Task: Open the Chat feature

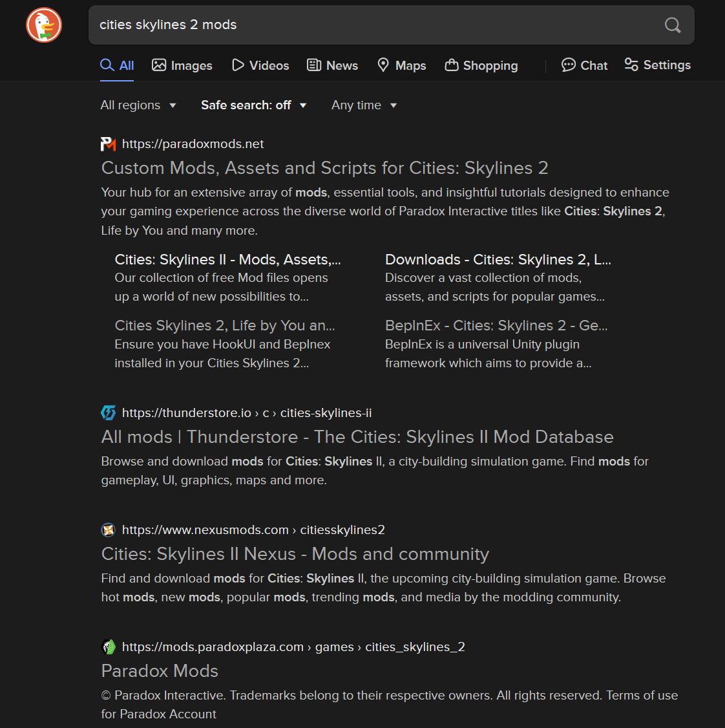Action: click(584, 65)
